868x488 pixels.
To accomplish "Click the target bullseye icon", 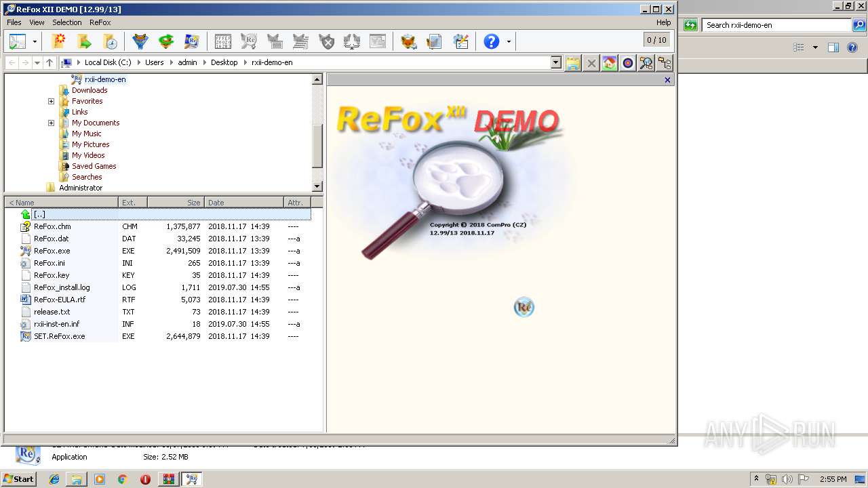I will pyautogui.click(x=628, y=63).
